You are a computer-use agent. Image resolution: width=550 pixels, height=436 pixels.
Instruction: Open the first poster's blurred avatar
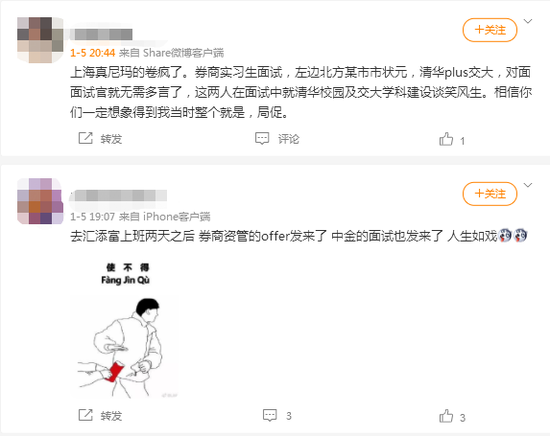pos(40,40)
